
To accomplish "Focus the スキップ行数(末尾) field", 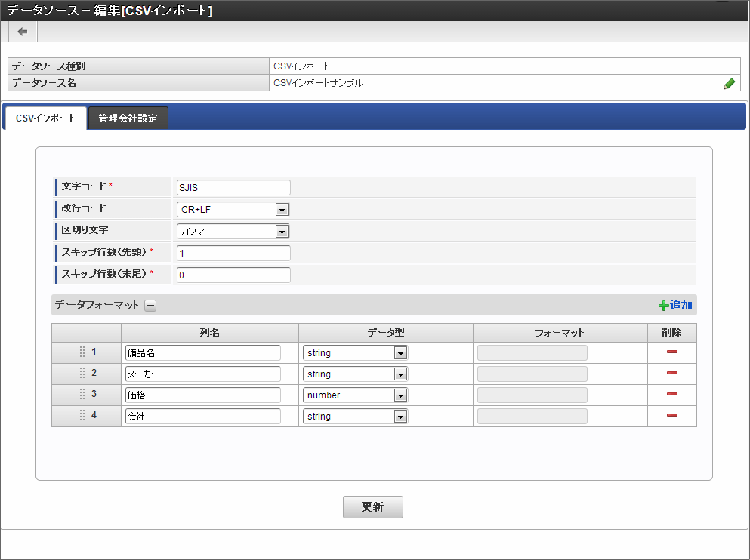I will tap(233, 275).
